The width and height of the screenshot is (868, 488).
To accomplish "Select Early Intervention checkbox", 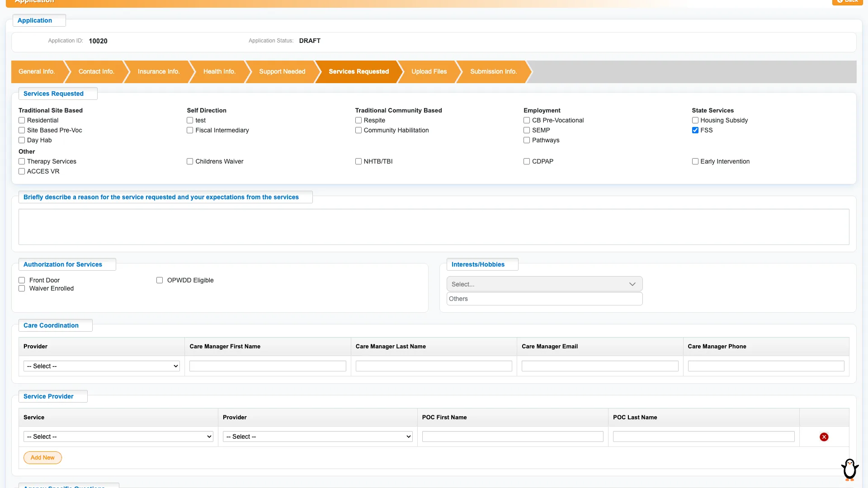I will 695,161.
